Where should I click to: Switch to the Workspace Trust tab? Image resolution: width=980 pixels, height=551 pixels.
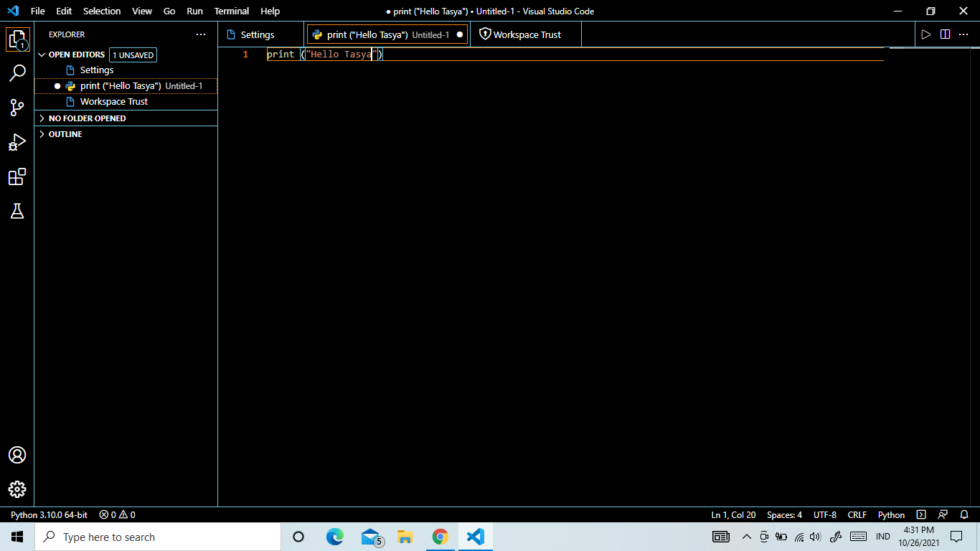pos(526,34)
